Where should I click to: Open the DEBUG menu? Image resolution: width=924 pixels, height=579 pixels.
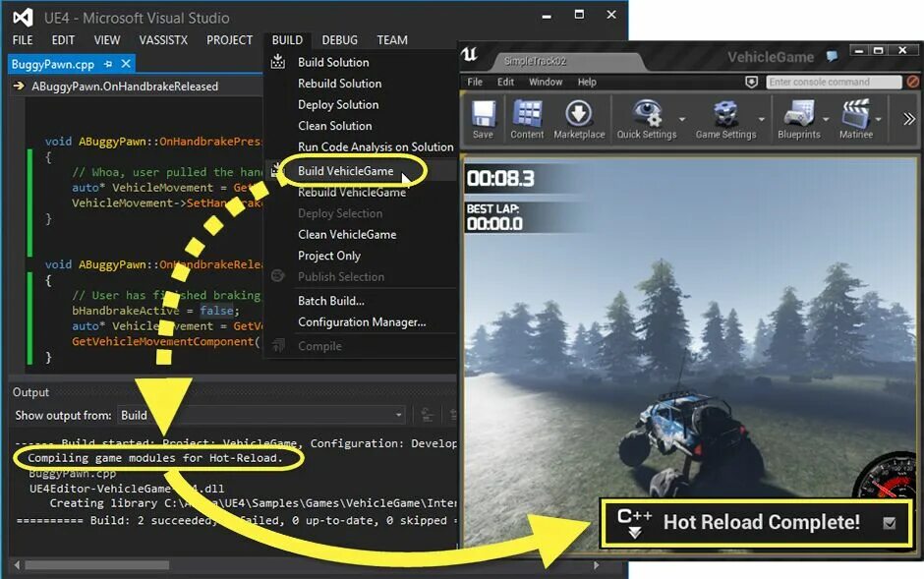[x=339, y=40]
